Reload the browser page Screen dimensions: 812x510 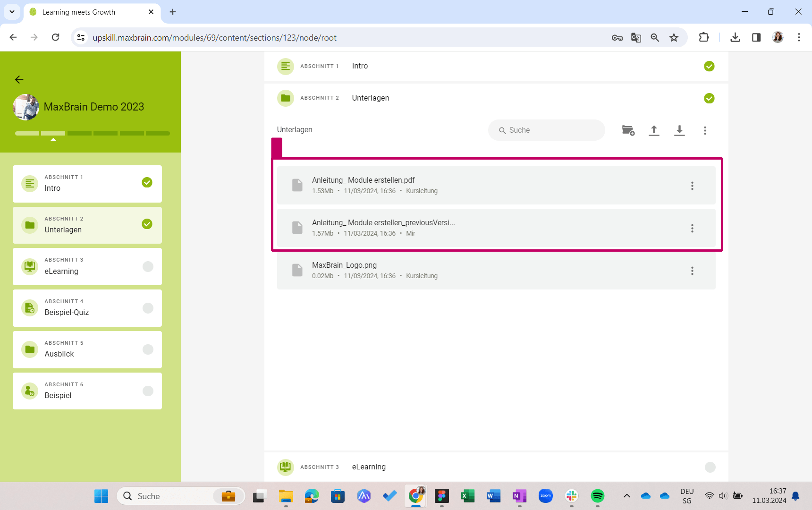click(x=55, y=37)
